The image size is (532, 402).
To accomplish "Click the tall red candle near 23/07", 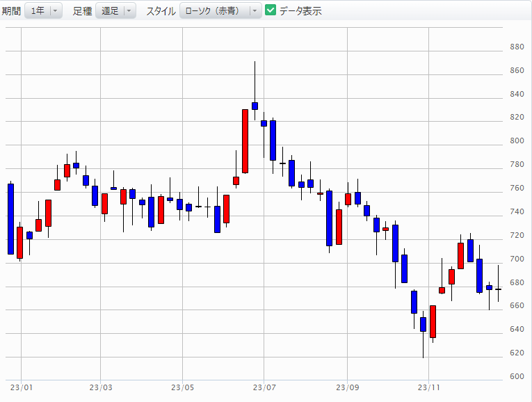I will pyautogui.click(x=245, y=141).
